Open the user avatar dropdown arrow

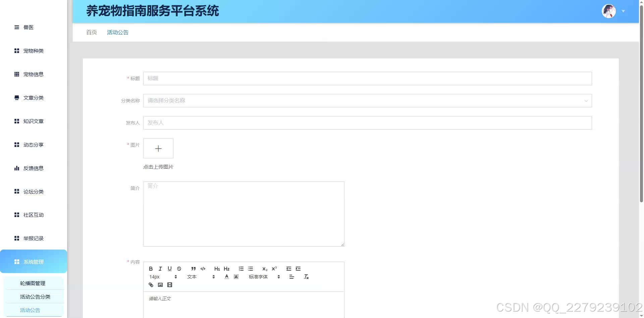coord(623,11)
